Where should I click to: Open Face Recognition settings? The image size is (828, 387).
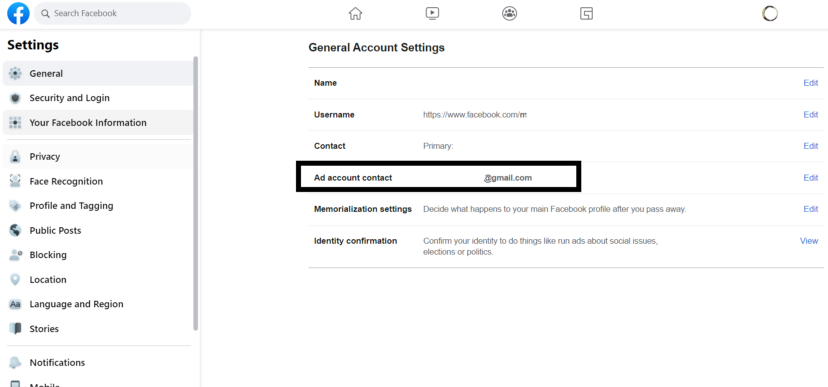98,181
